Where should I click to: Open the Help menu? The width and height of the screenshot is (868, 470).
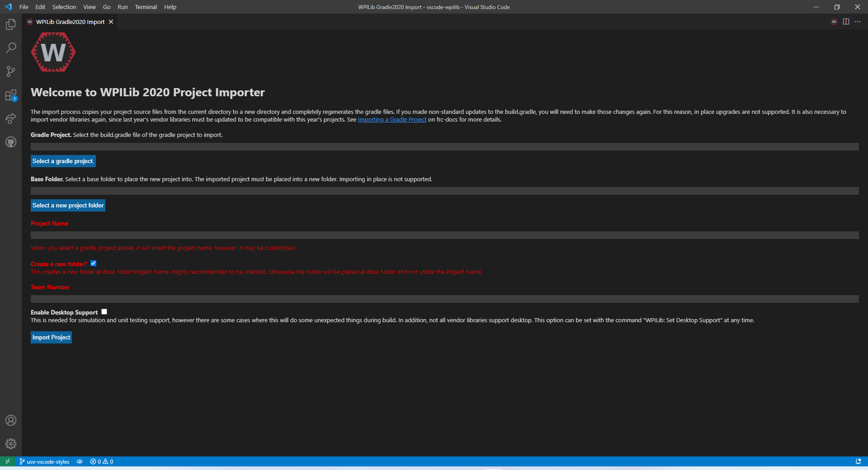pos(170,7)
